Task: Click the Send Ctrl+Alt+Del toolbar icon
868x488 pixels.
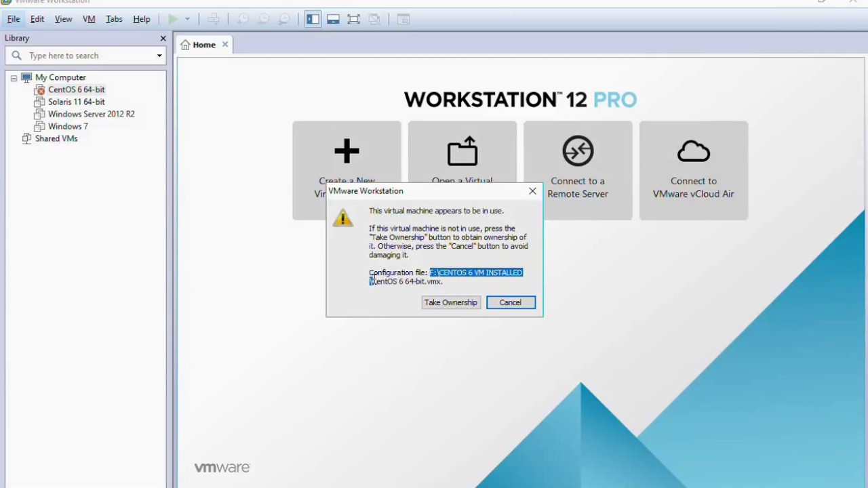Action: click(x=214, y=19)
